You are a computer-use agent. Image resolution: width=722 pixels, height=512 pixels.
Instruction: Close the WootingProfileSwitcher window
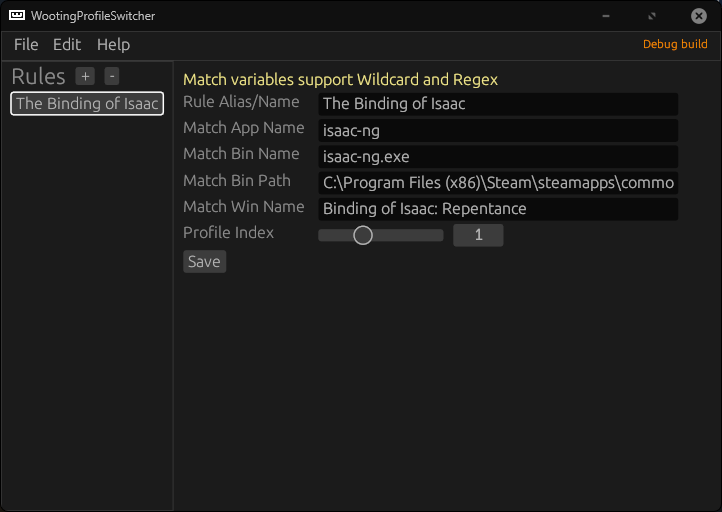tap(699, 16)
